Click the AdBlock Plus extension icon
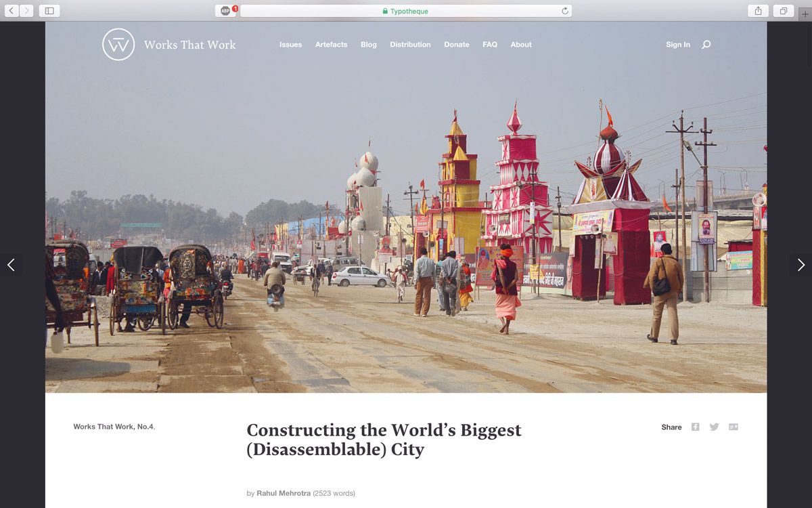This screenshot has height=508, width=812. (225, 11)
